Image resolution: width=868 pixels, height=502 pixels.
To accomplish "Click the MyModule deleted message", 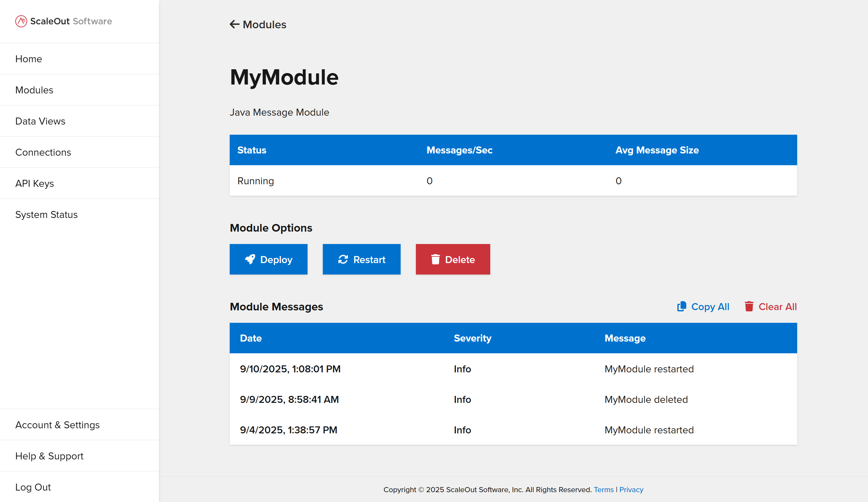I will point(646,400).
